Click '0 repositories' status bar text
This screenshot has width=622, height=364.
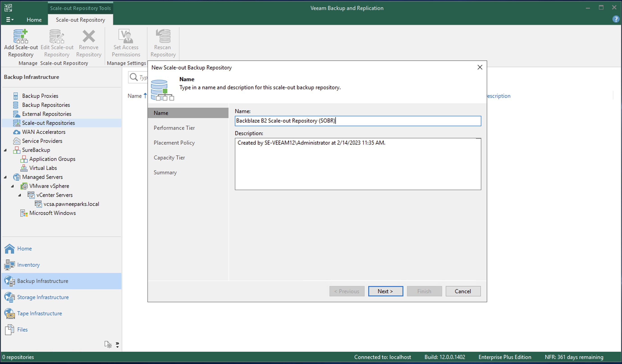18,357
